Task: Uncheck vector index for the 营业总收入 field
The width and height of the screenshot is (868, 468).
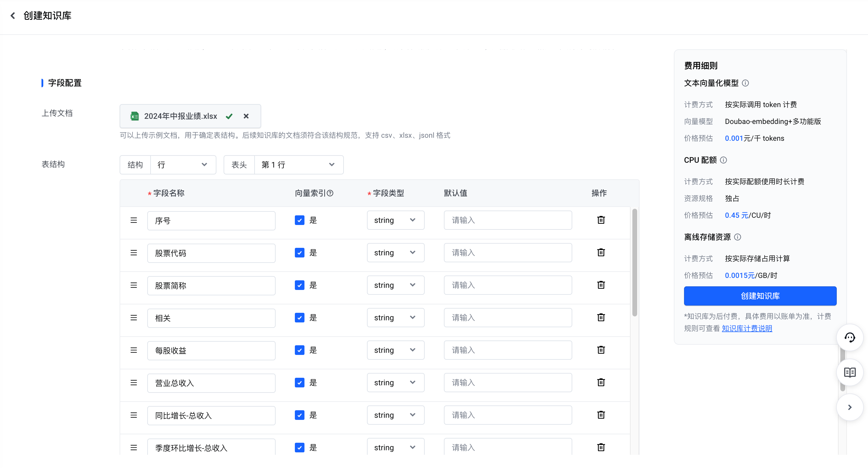Action: pos(300,383)
